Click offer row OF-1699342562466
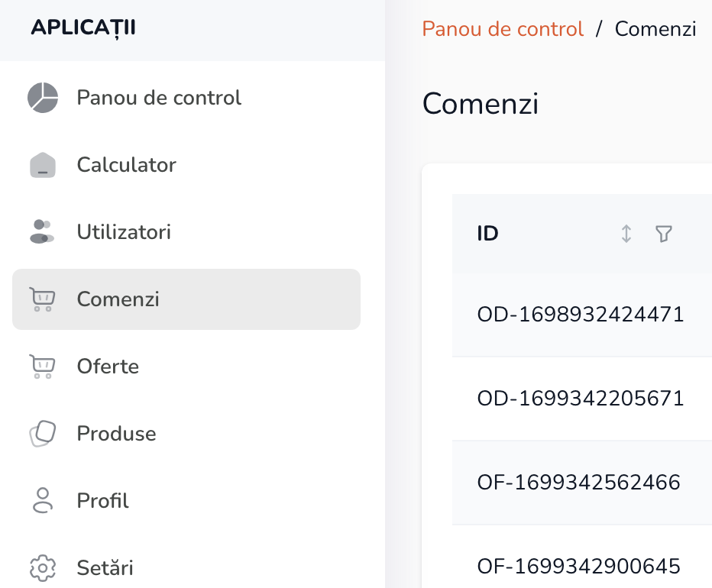Image resolution: width=712 pixels, height=588 pixels. click(x=578, y=483)
